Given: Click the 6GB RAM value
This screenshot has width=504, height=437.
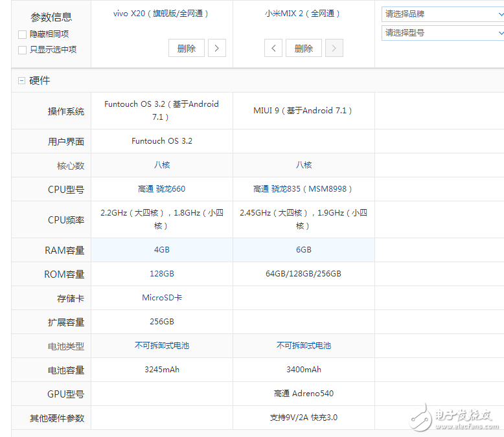Looking at the screenshot, I should tap(304, 250).
